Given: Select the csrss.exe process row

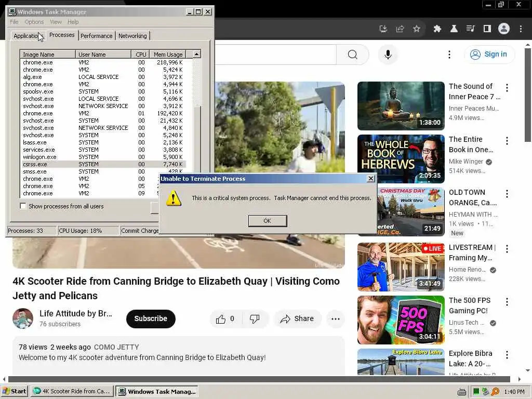Looking at the screenshot, I should click(103, 164).
